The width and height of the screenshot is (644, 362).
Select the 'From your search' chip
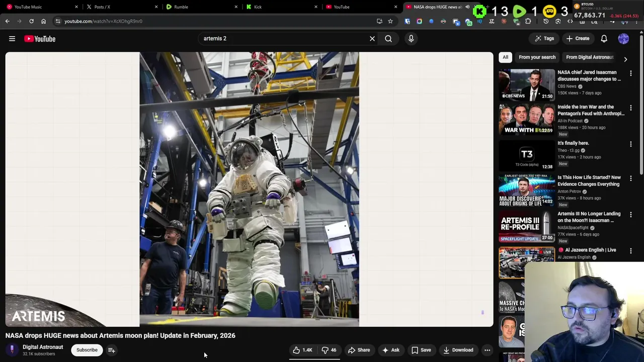coord(537,57)
